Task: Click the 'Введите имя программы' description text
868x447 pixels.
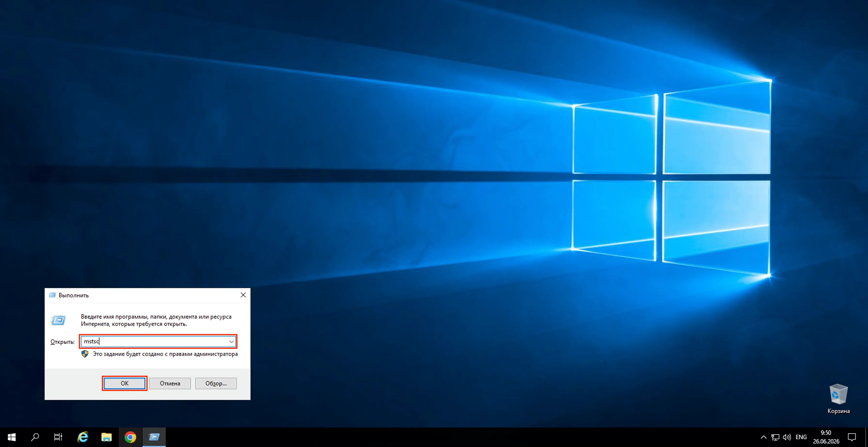Action: [x=156, y=320]
